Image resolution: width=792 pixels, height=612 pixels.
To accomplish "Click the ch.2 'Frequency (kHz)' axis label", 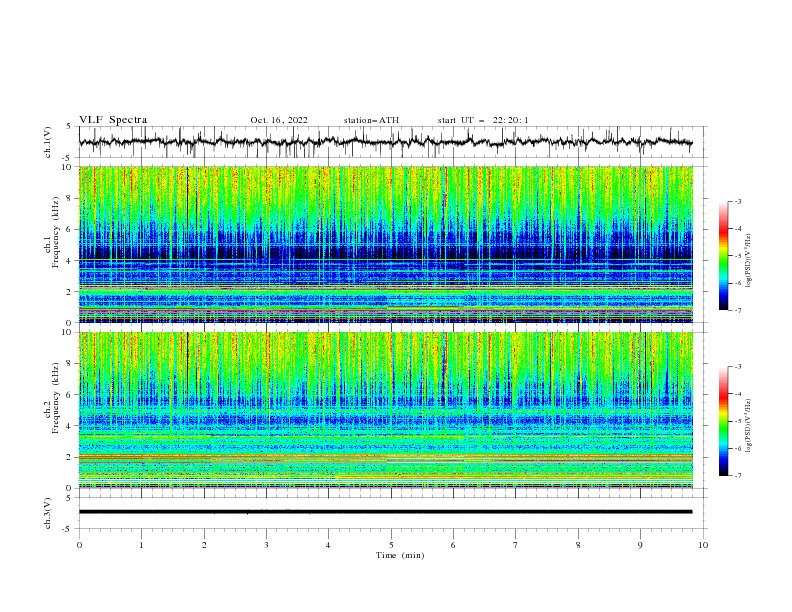I will coord(56,398).
